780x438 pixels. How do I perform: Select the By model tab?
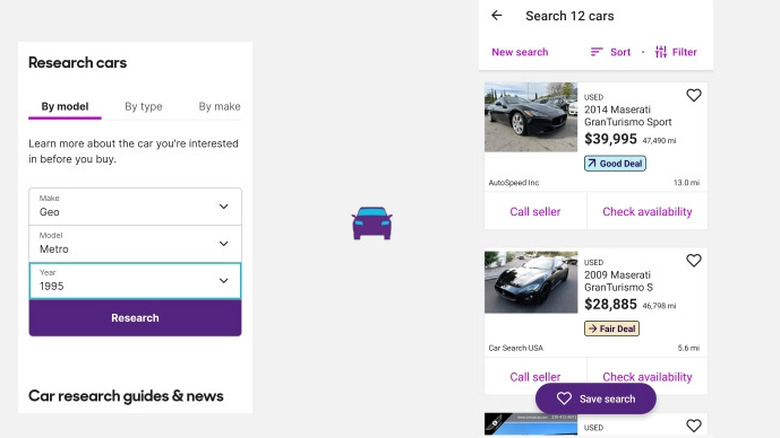[x=65, y=107]
